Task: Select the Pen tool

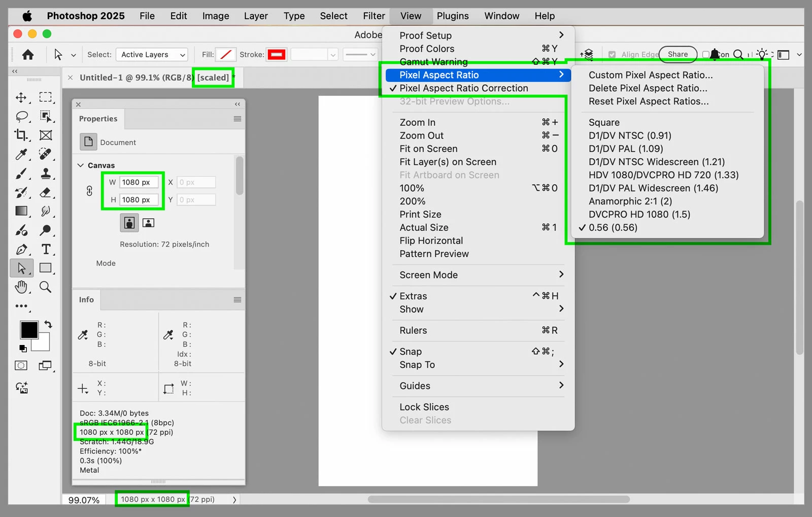Action: (x=21, y=249)
